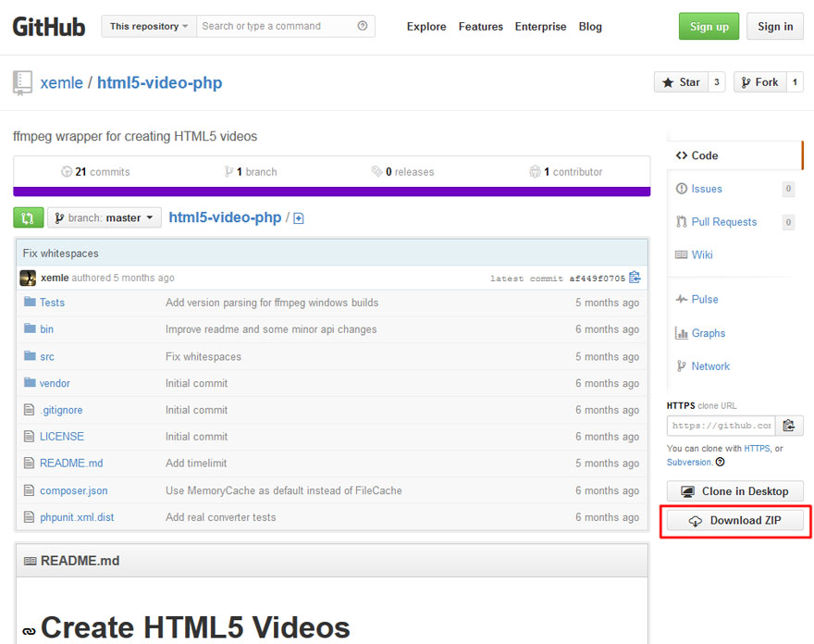View the fork count 1

point(795,82)
